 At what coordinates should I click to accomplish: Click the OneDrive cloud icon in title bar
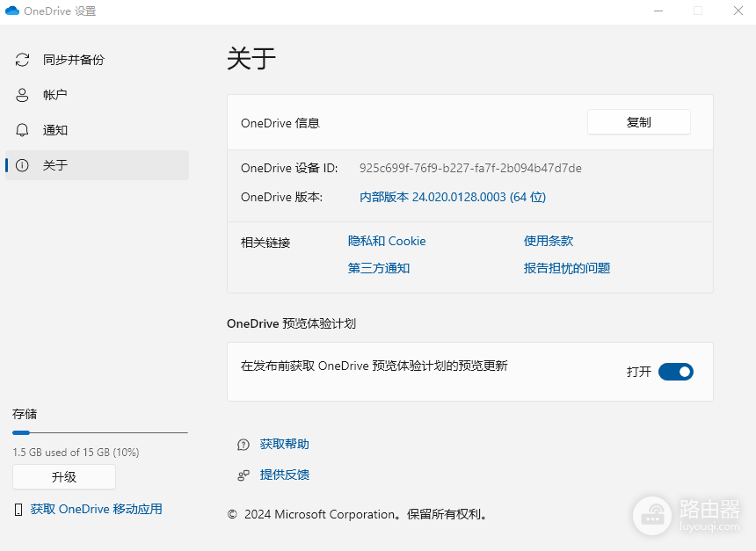pos(12,11)
